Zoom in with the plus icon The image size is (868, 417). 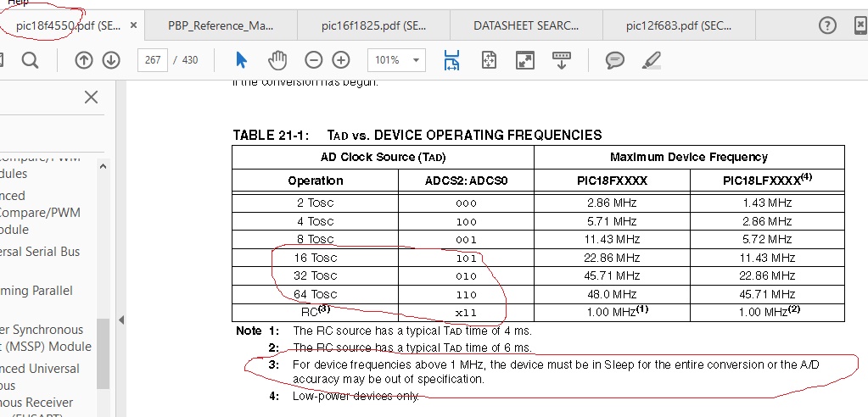(x=341, y=59)
